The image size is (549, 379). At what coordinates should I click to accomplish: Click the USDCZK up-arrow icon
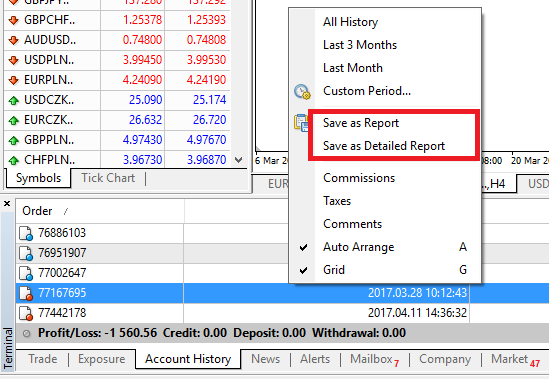click(14, 101)
